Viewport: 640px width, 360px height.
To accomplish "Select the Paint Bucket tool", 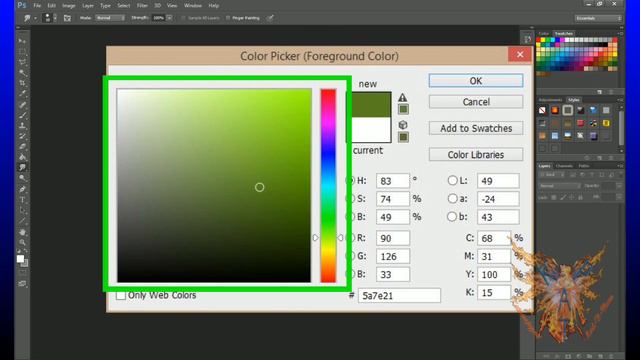I will pos(22,157).
